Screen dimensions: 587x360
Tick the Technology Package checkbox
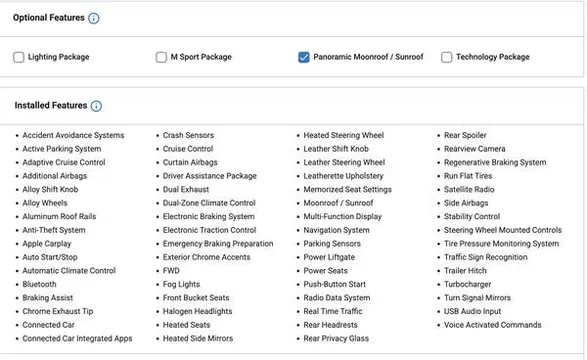point(446,57)
